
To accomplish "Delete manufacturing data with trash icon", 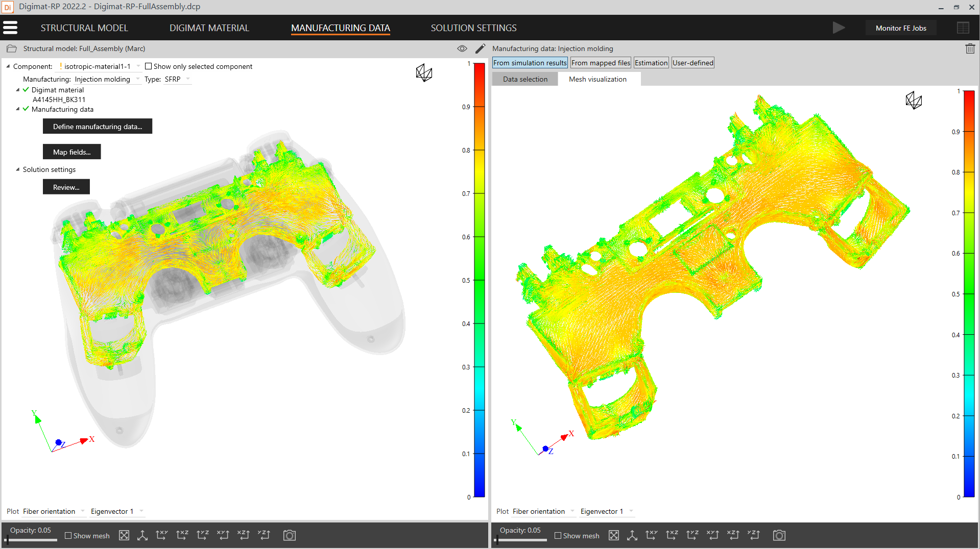I will point(970,48).
